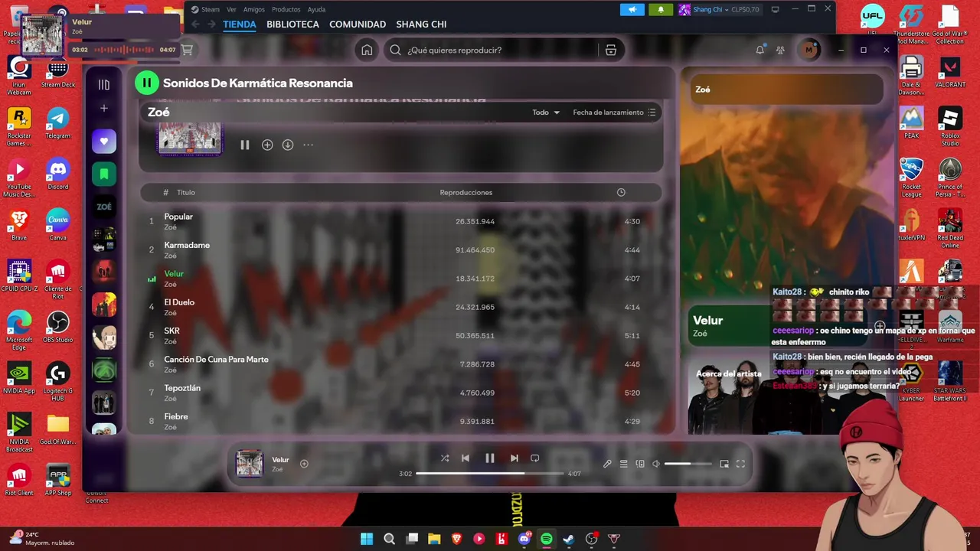The width and height of the screenshot is (980, 551).
Task: Click the Steam green notification bell
Action: click(661, 9)
